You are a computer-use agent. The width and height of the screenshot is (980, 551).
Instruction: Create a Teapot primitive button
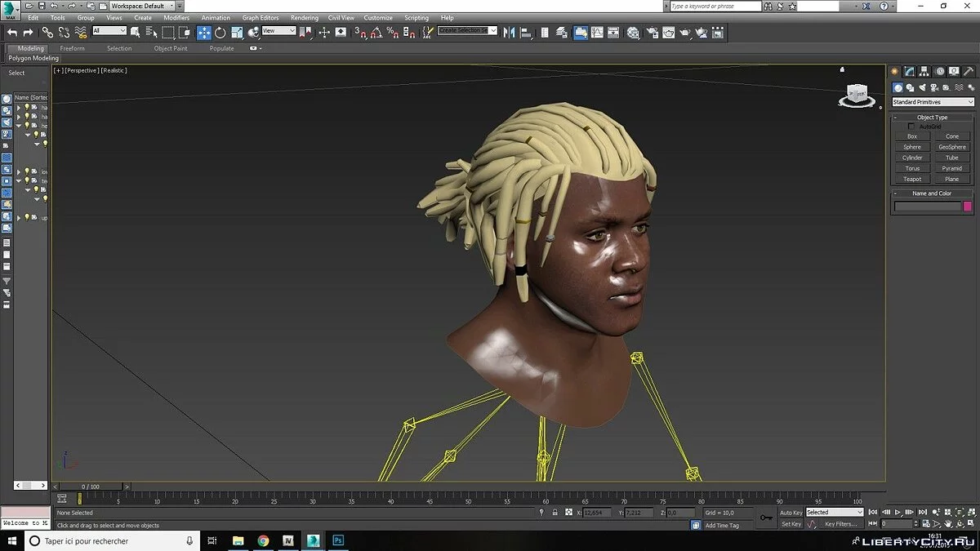coord(912,179)
